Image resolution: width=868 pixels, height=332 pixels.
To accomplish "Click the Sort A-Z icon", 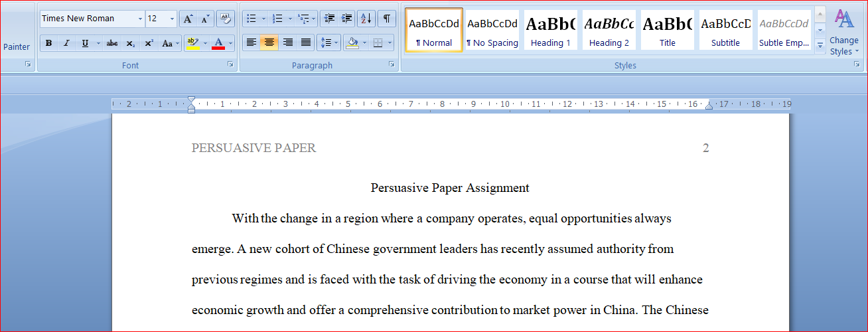I will [366, 19].
